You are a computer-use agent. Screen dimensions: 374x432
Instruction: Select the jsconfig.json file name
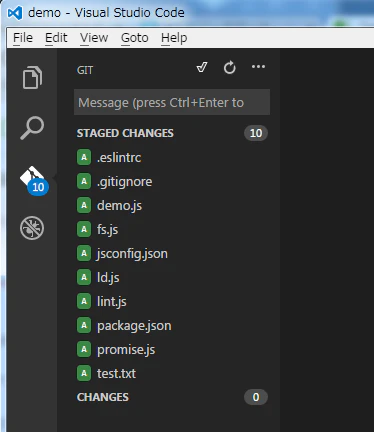click(132, 254)
